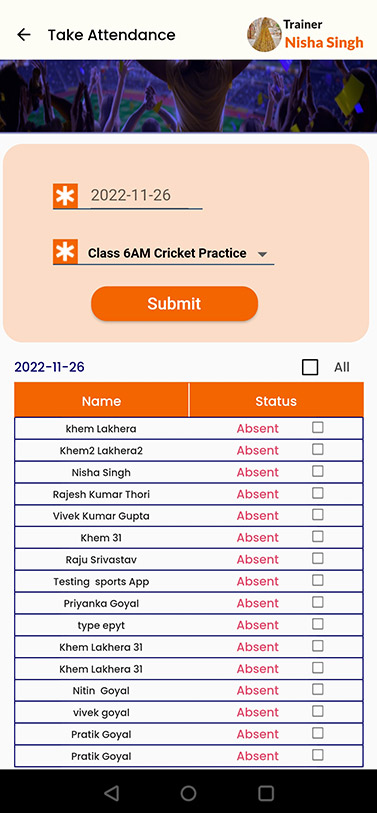Select the checkbox for Raju Srivastav
377x813 pixels.
click(318, 558)
